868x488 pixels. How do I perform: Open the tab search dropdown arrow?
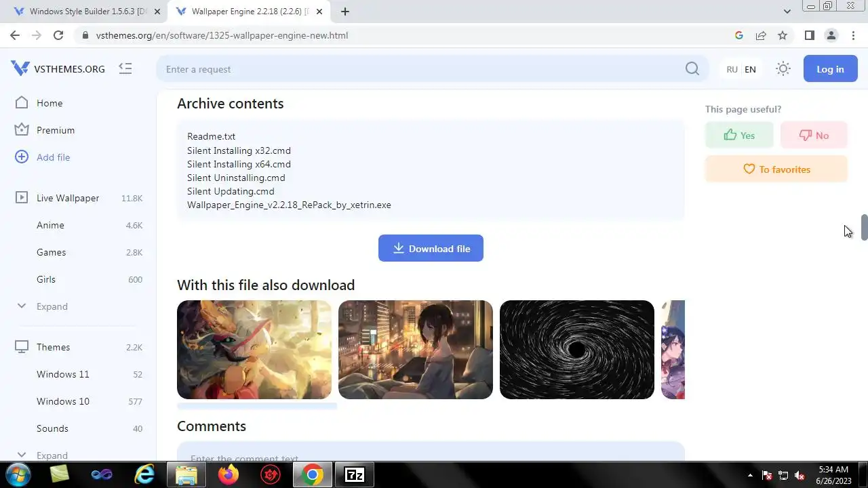pos(787,12)
